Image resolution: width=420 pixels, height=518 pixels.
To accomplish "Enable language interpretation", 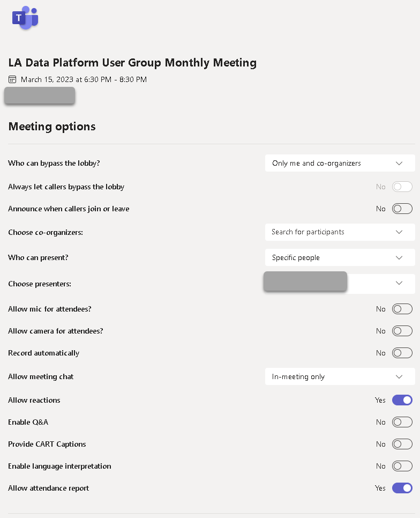I will point(402,466).
